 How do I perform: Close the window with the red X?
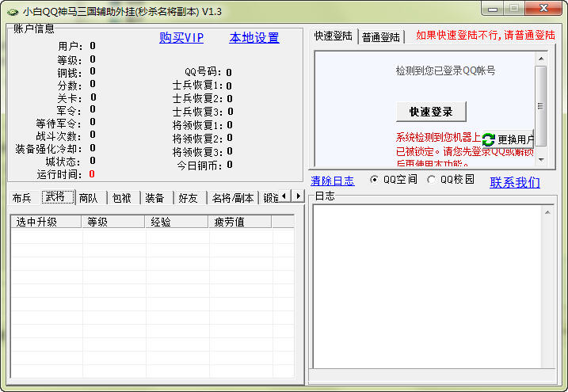pos(543,9)
